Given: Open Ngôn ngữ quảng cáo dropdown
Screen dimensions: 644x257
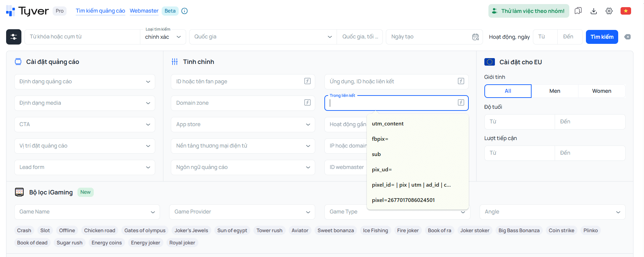Looking at the screenshot, I should (x=243, y=167).
